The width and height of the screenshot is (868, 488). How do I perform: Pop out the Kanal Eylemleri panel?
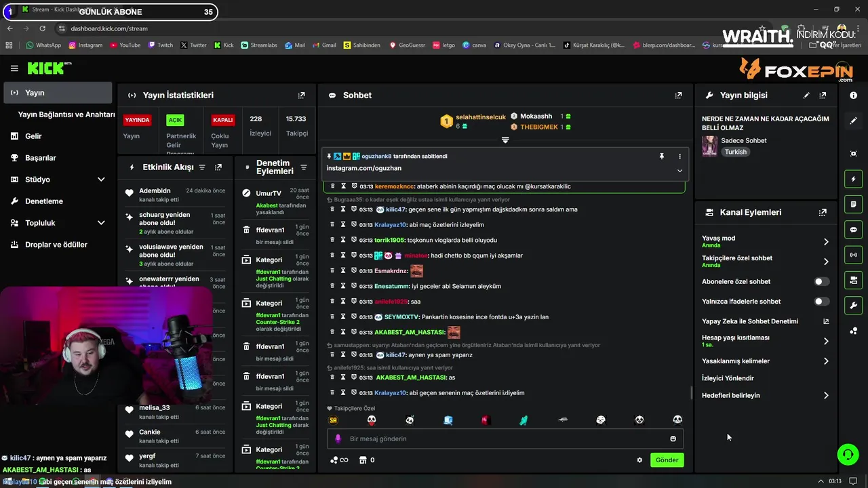pyautogui.click(x=823, y=212)
